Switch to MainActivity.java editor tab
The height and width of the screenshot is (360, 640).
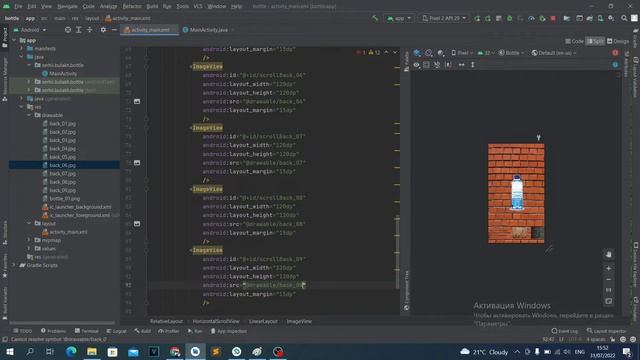[208, 30]
